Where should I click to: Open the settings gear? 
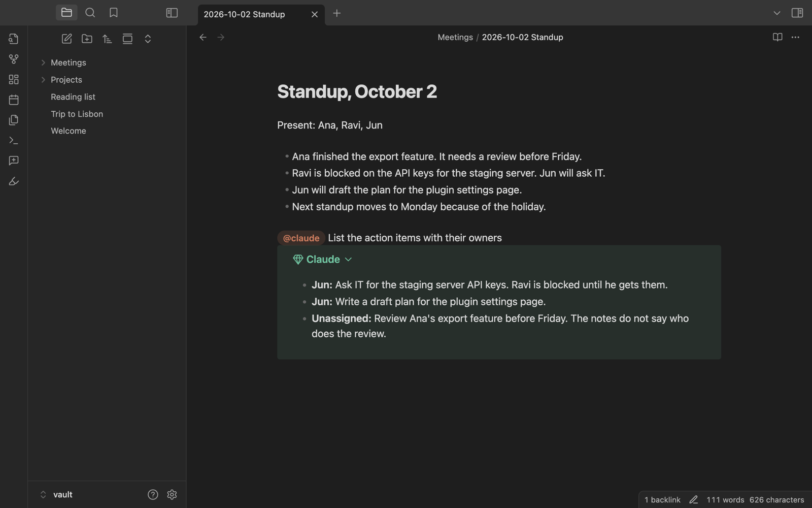[x=172, y=494]
